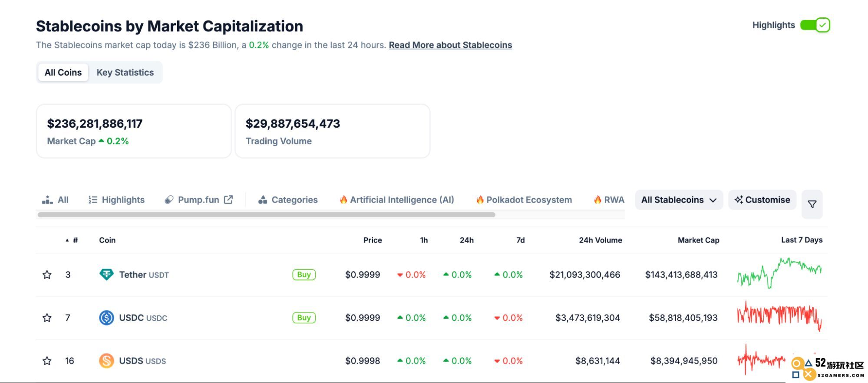The image size is (868, 383).
Task: Click the Last 7 Days header
Action: point(802,240)
